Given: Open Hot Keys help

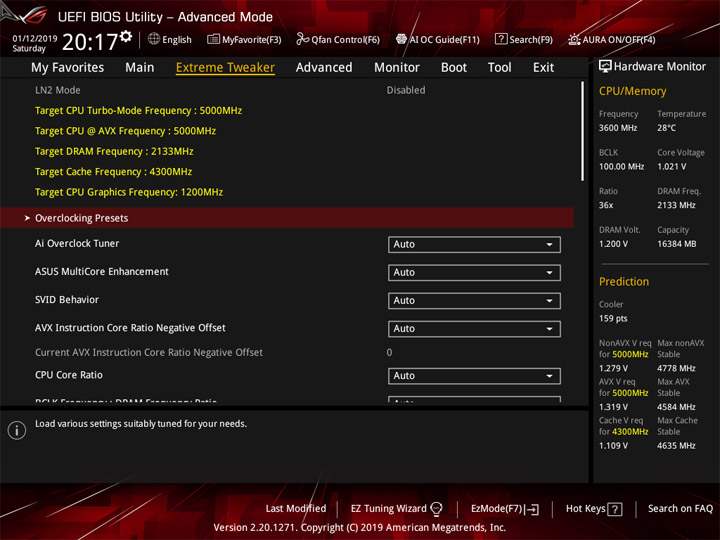Looking at the screenshot, I should pos(594,509).
